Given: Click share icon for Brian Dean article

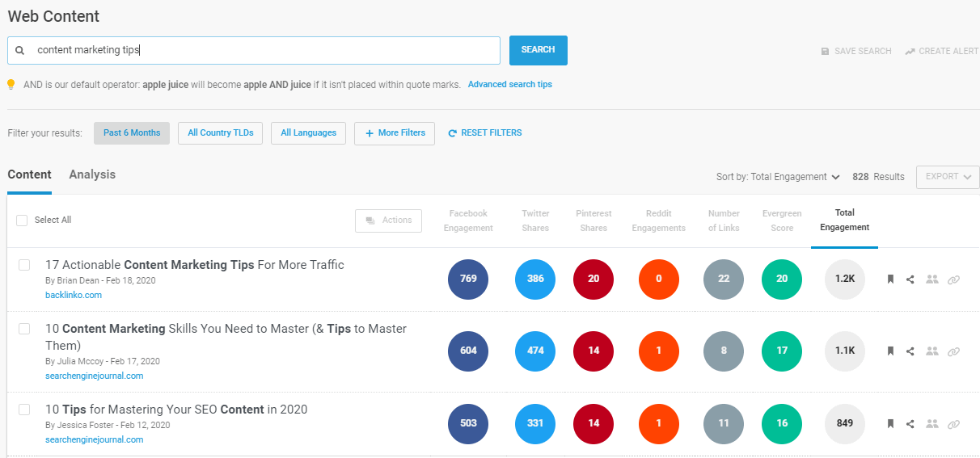Looking at the screenshot, I should 910,279.
